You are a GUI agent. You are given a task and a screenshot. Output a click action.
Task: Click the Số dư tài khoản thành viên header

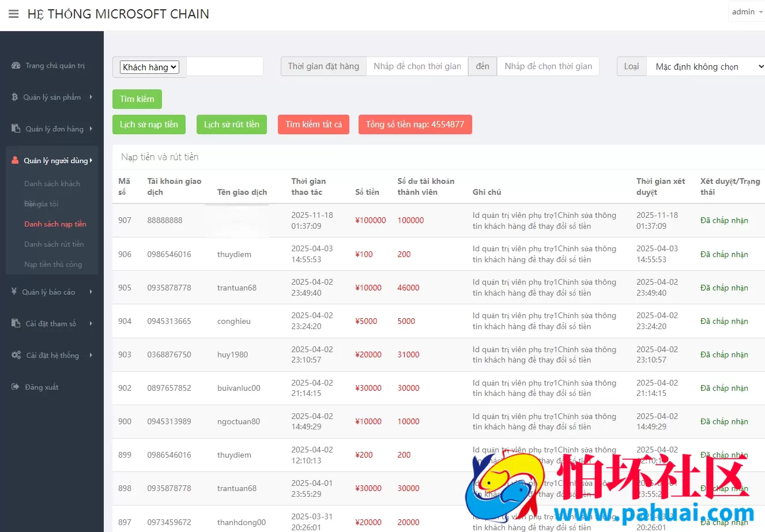426,187
